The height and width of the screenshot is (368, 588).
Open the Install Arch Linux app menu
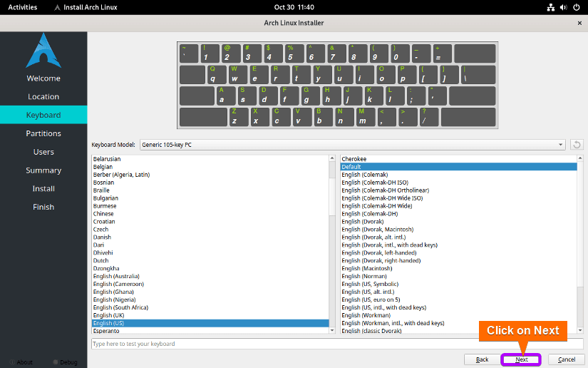(x=86, y=7)
